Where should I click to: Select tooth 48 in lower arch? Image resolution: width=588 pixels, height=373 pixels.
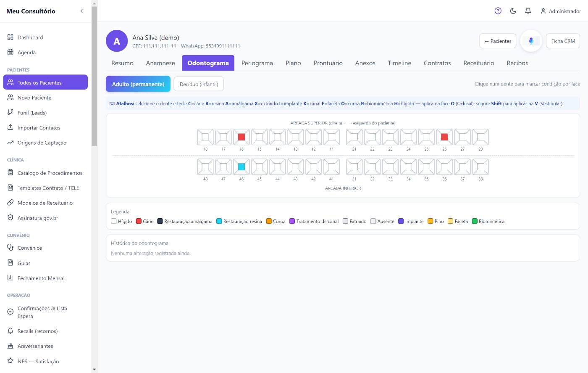pyautogui.click(x=205, y=167)
